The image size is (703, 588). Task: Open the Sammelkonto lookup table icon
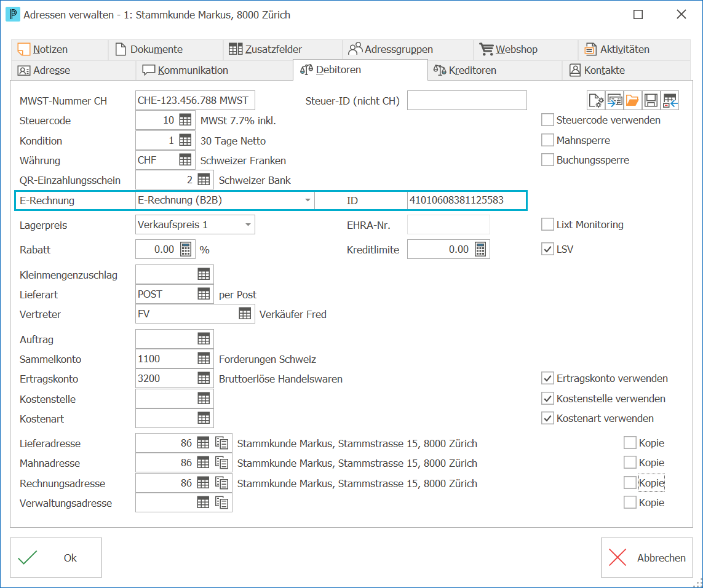pyautogui.click(x=204, y=359)
